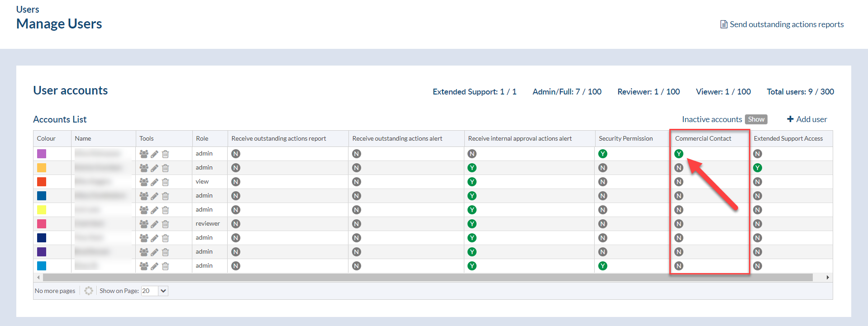This screenshot has width=868, height=326.
Task: Delete the user in the view role row
Action: (165, 182)
